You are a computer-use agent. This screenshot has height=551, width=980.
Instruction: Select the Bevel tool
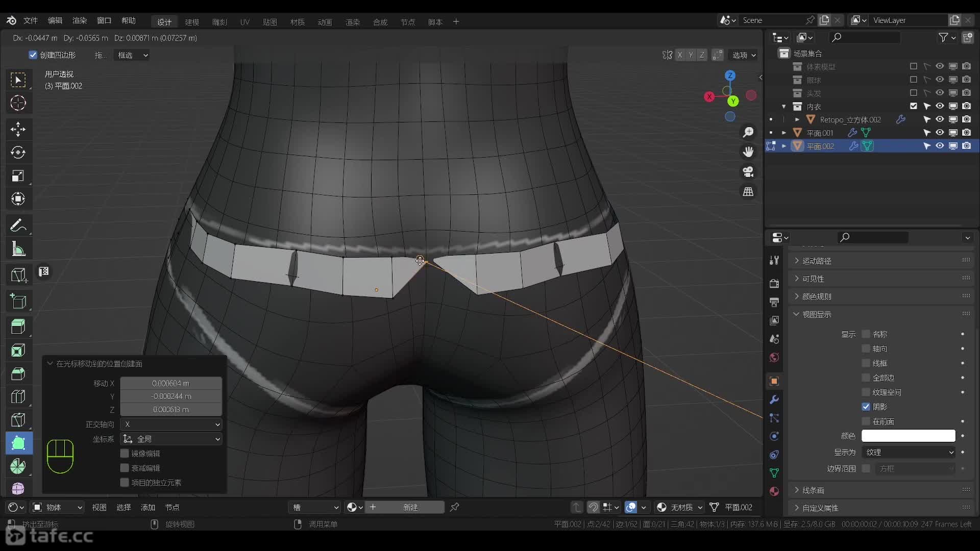click(18, 373)
